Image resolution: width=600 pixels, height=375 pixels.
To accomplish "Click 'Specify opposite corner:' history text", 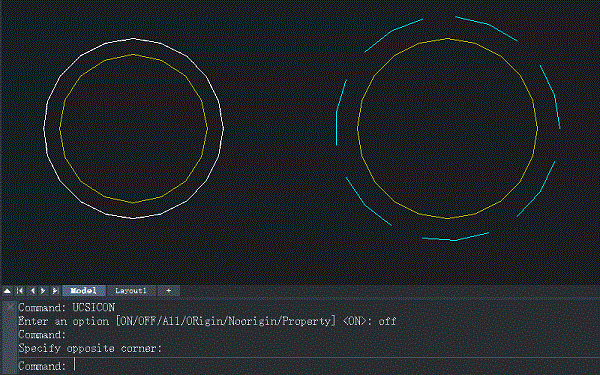I will pyautogui.click(x=90, y=348).
